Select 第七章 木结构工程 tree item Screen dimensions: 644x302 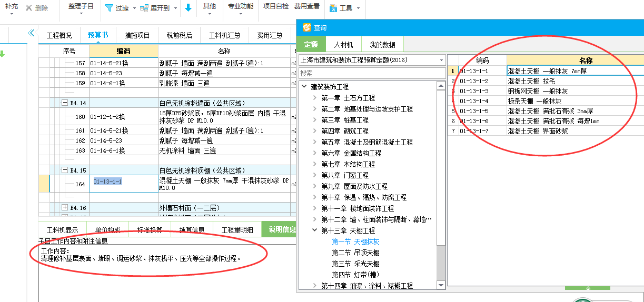point(348,164)
